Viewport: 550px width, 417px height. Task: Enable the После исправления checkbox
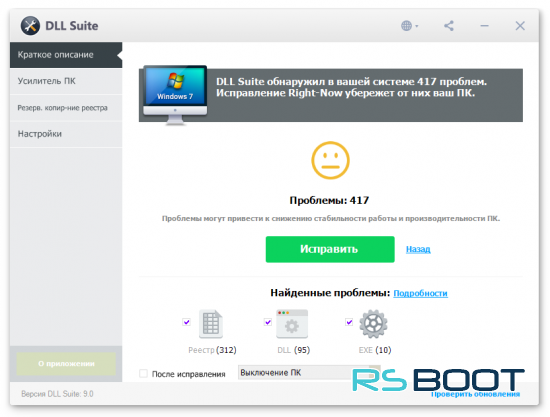[x=143, y=373]
